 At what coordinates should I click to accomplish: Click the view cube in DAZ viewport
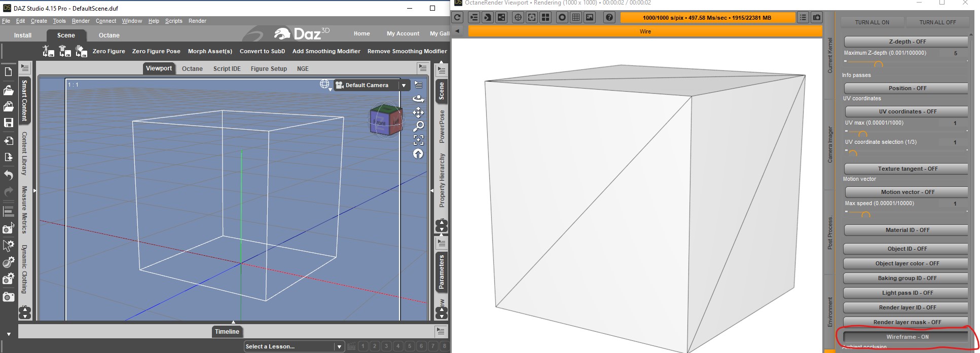pyautogui.click(x=386, y=120)
